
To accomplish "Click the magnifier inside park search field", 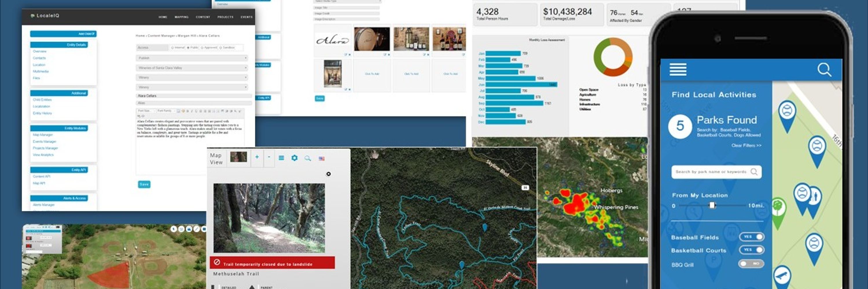I will (754, 172).
